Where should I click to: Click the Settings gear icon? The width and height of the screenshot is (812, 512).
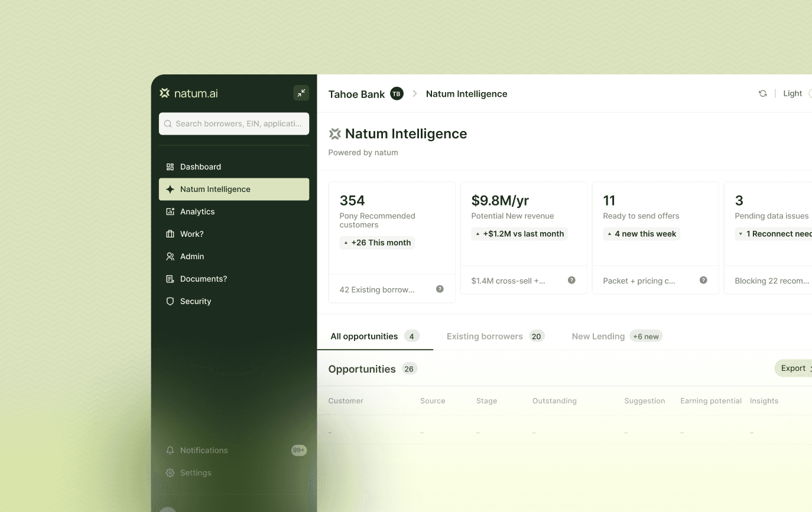[x=170, y=473]
